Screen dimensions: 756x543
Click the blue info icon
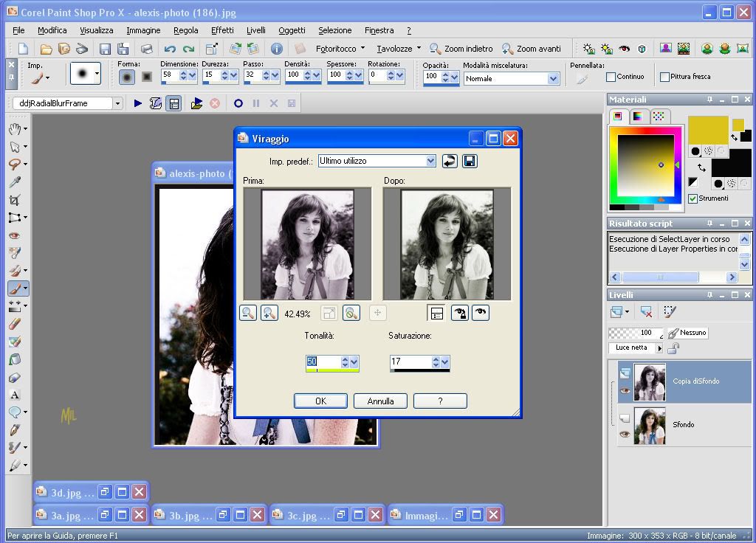[276, 49]
